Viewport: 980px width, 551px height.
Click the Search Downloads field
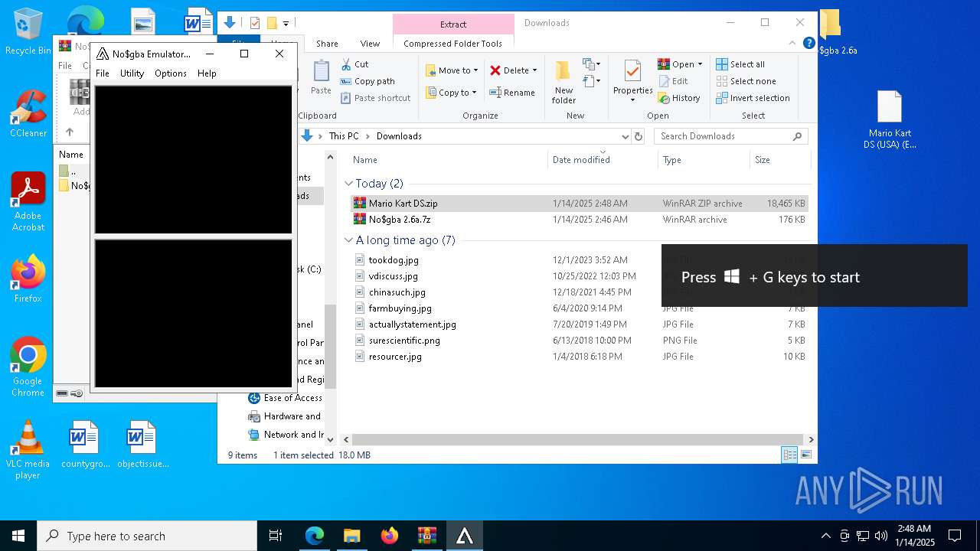point(730,136)
